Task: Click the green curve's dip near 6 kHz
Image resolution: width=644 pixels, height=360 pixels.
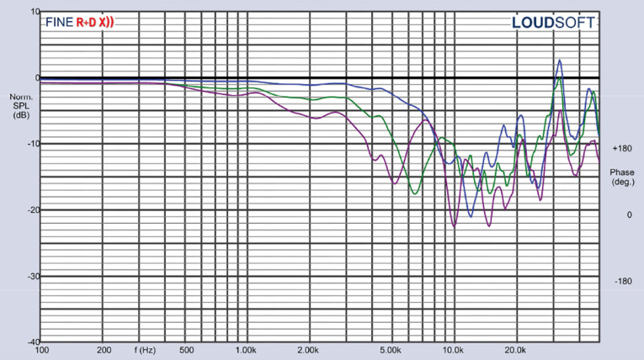Action: click(x=414, y=193)
